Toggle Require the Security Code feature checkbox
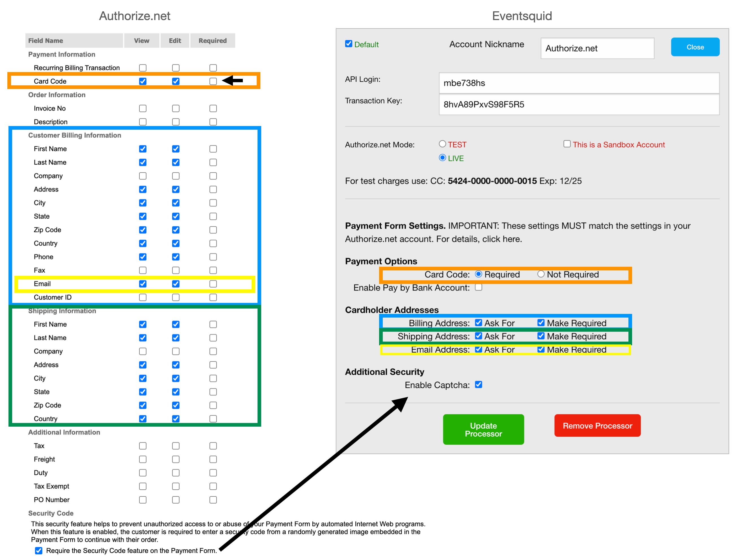 [x=38, y=550]
